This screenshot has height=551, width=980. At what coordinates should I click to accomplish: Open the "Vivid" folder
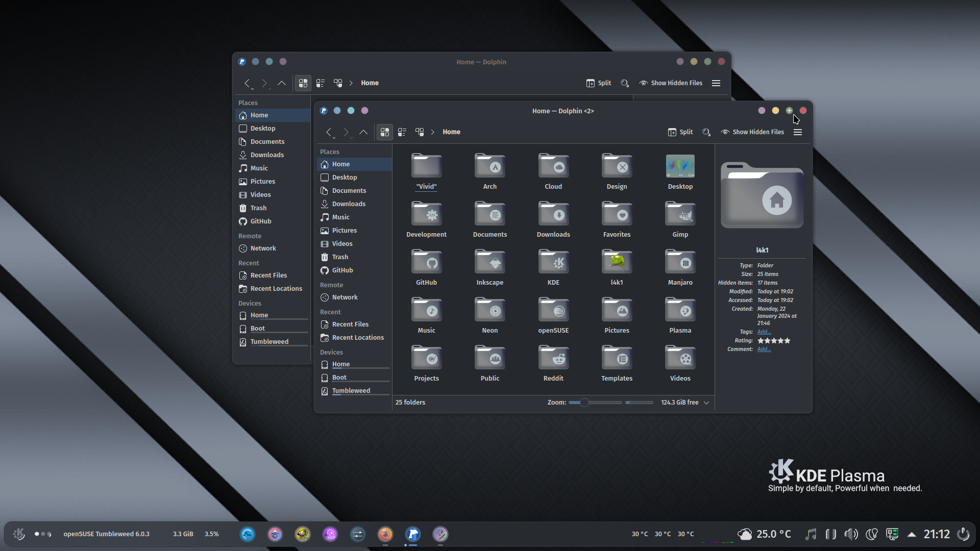[426, 171]
